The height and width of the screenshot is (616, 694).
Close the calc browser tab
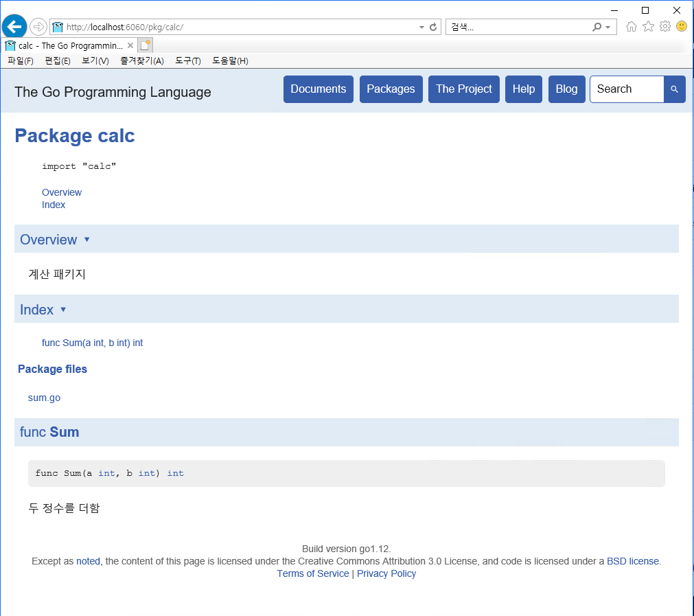click(x=130, y=45)
